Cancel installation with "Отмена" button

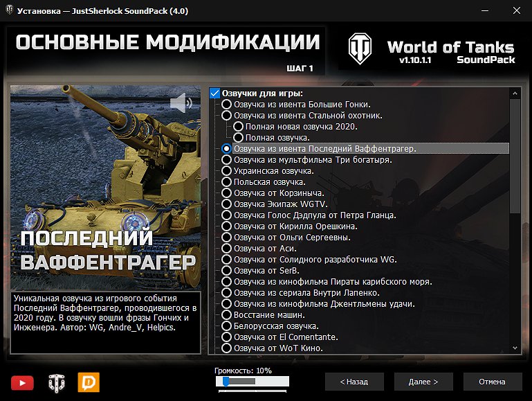pyautogui.click(x=493, y=382)
